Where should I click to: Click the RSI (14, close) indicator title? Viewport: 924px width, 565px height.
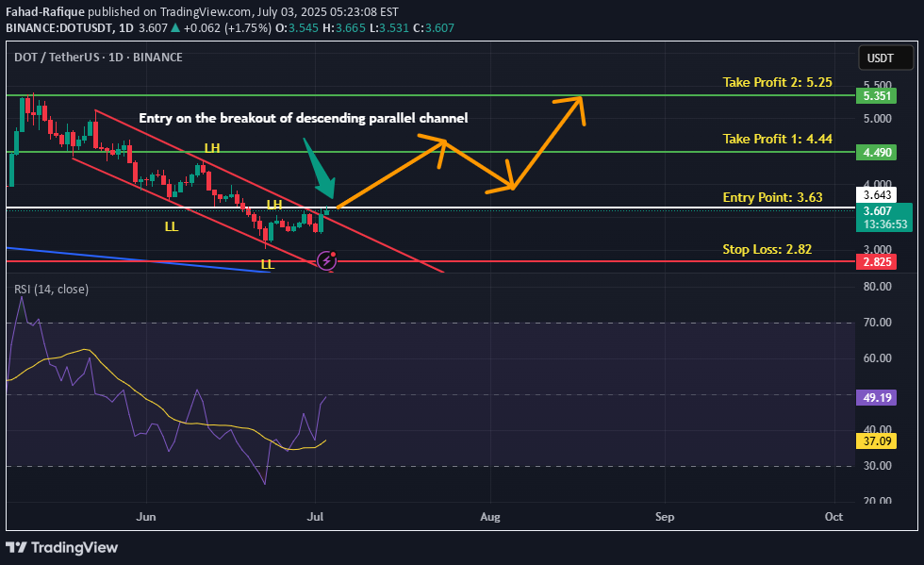point(51,289)
